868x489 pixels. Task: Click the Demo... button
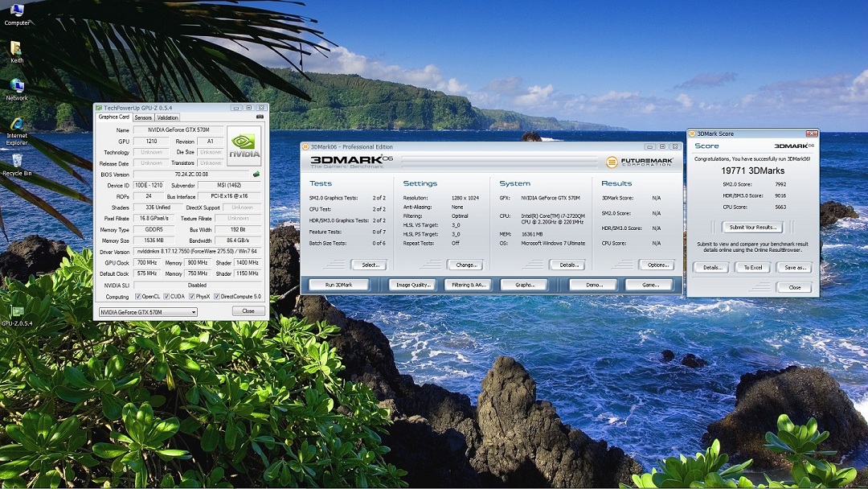(x=594, y=285)
